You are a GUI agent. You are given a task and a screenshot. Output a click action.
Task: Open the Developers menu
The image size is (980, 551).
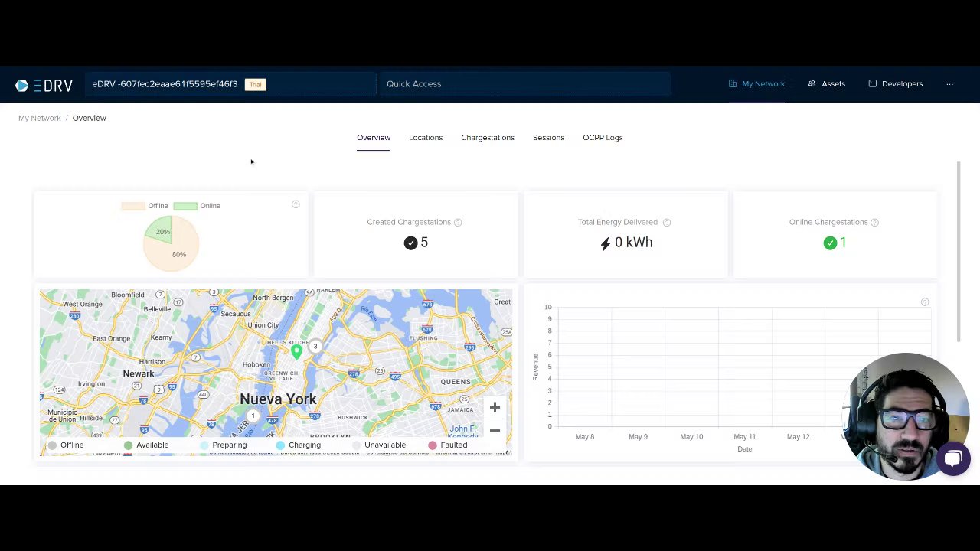pos(895,84)
